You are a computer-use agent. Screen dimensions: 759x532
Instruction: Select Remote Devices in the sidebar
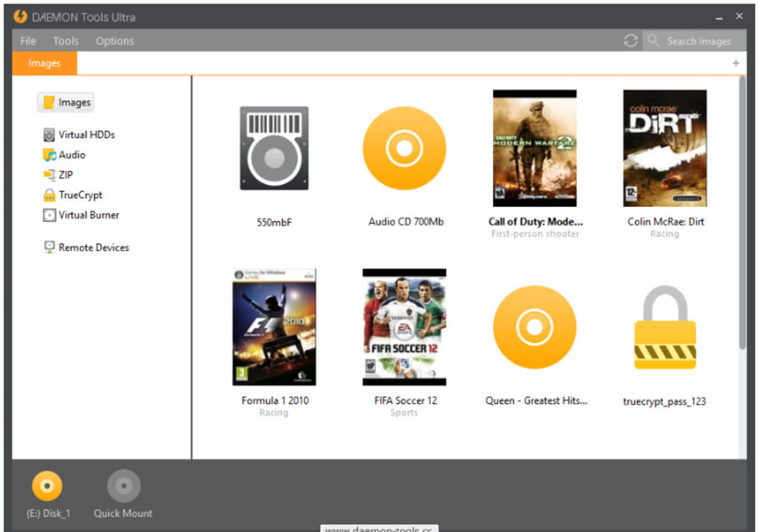tap(94, 247)
